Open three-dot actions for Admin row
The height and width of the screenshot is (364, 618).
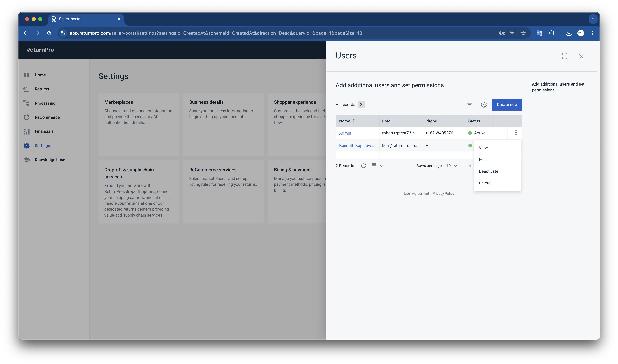click(516, 133)
